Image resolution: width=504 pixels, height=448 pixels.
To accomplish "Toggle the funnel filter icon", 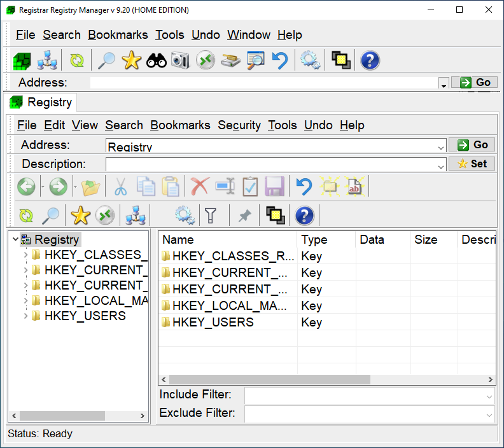I will (x=209, y=216).
